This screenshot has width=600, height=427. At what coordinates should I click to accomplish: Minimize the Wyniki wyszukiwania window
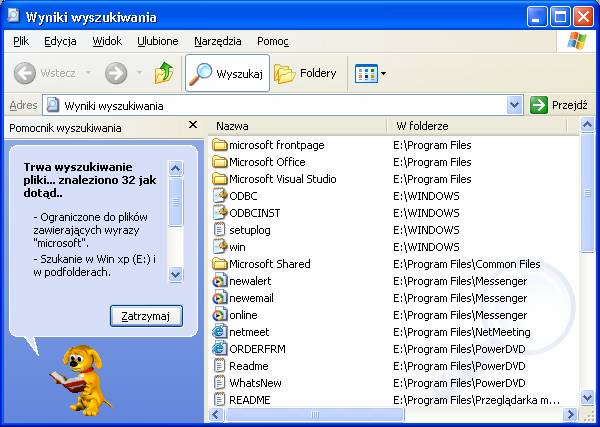(x=537, y=17)
